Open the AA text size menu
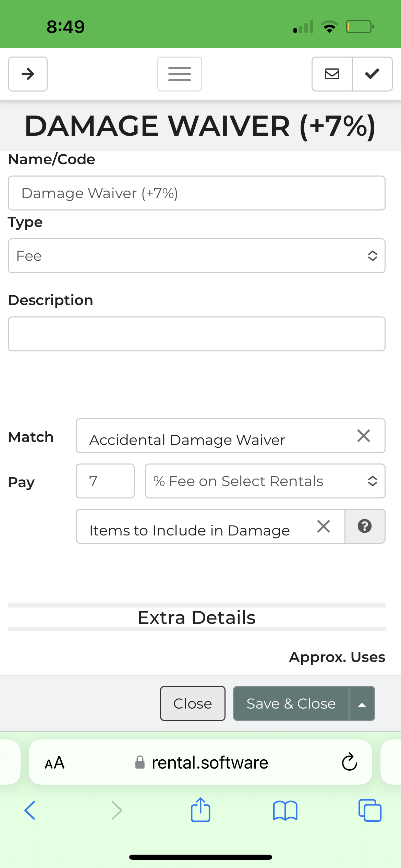Image resolution: width=401 pixels, height=868 pixels. click(x=54, y=762)
